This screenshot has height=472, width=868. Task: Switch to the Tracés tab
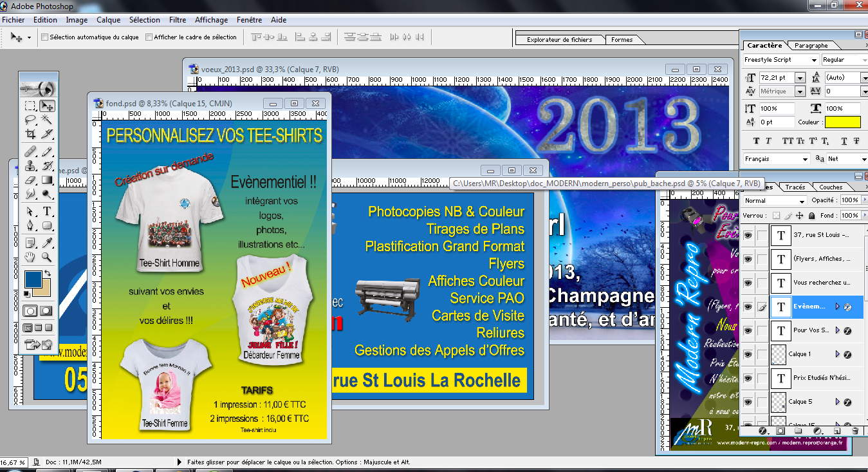[x=795, y=187]
